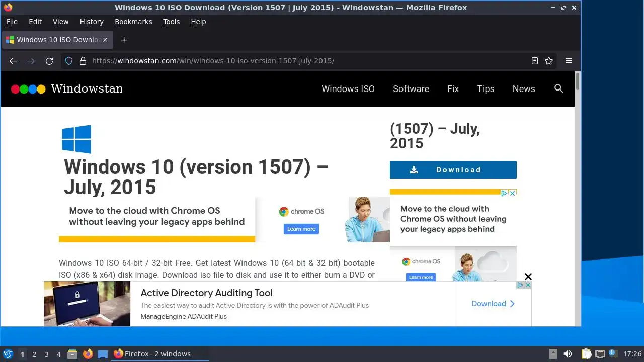Close the bottom ad banner with X
This screenshot has height=362, width=644.
[528, 277]
